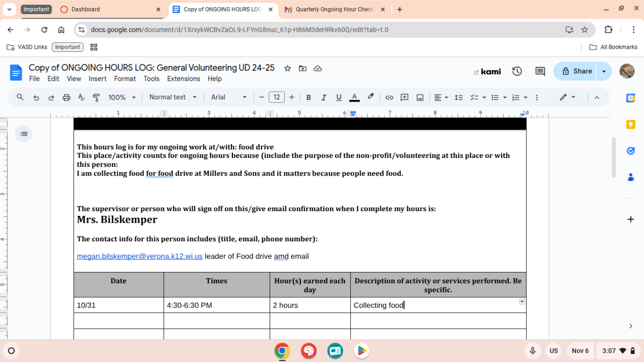Open the ChromeOS launcher
The image size is (644, 362).
click(x=12, y=350)
